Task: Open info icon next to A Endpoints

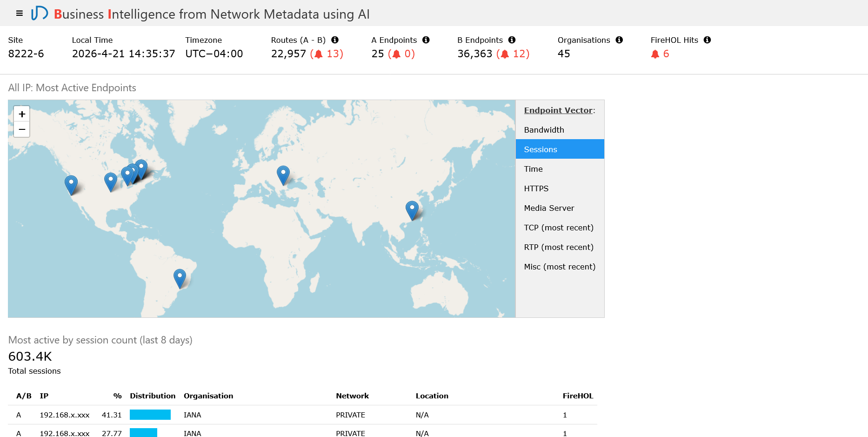Action: [x=426, y=40]
